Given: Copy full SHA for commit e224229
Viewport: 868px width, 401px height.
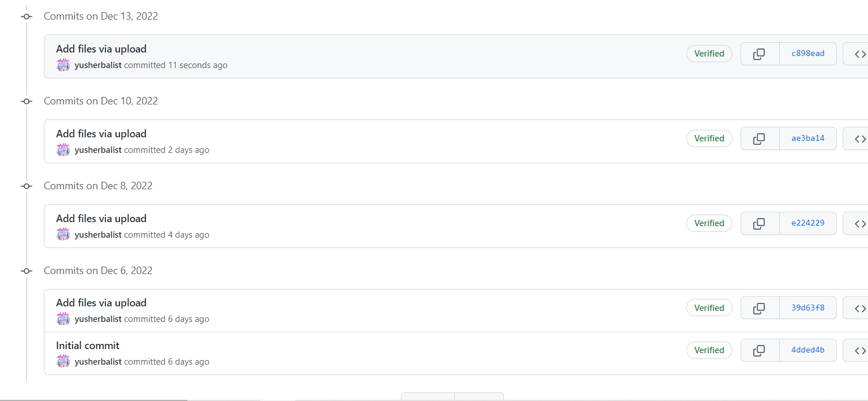Looking at the screenshot, I should click(x=759, y=223).
